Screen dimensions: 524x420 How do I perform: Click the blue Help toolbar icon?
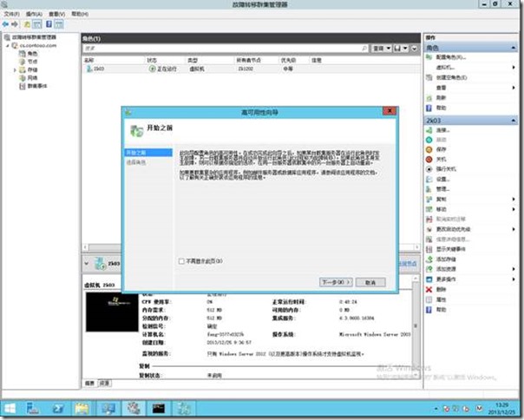(49, 24)
